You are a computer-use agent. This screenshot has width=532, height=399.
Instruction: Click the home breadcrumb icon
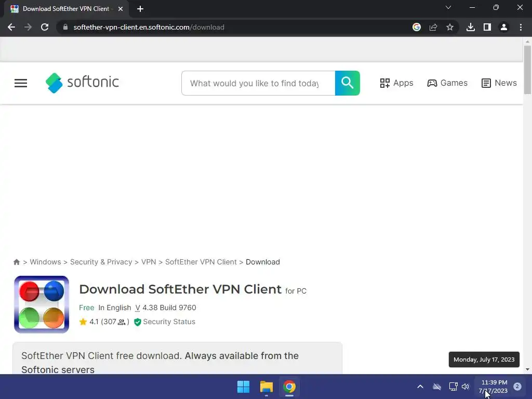pyautogui.click(x=17, y=262)
